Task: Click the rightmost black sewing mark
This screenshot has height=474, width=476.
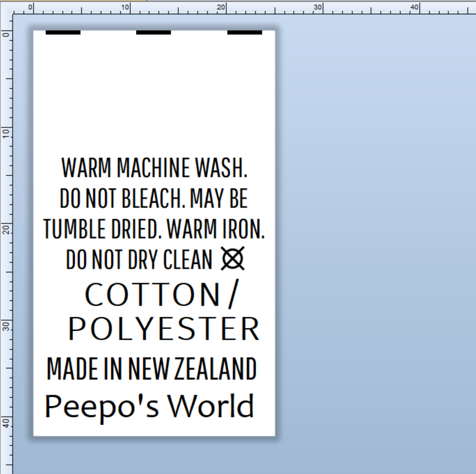Action: click(x=243, y=33)
